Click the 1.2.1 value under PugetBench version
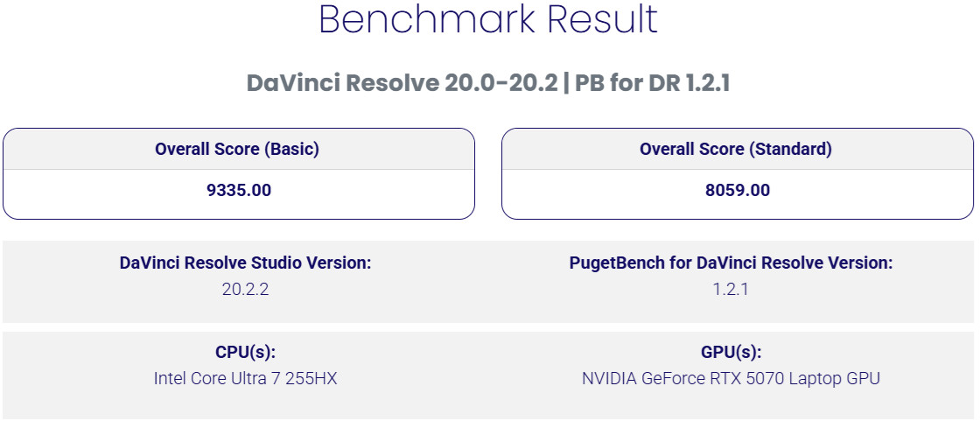 point(731,289)
